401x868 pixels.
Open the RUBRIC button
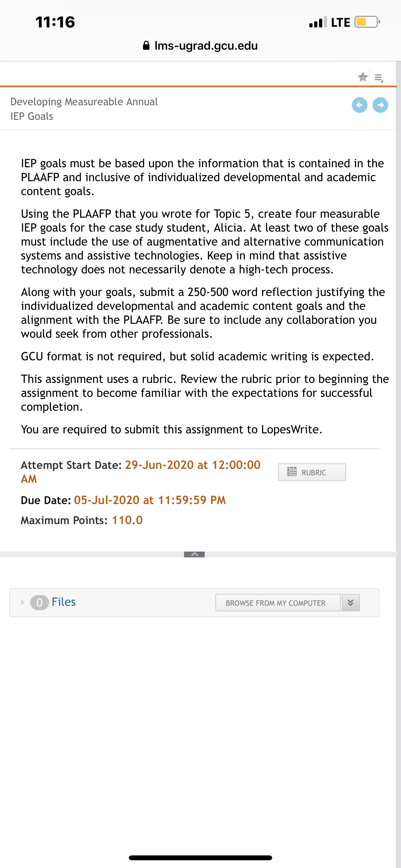click(x=312, y=472)
